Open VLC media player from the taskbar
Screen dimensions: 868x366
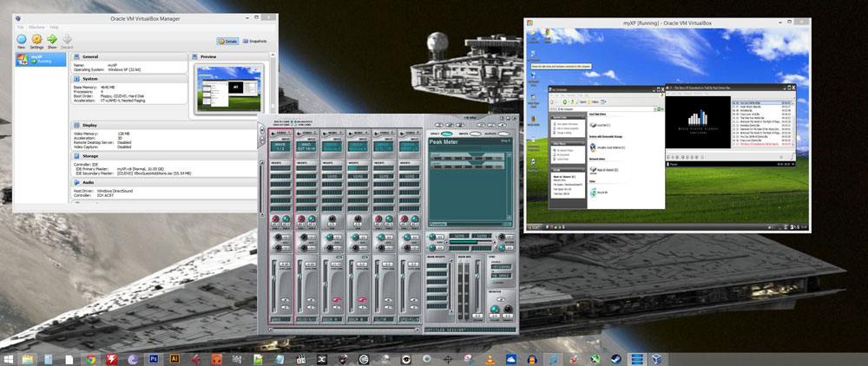tap(490, 359)
